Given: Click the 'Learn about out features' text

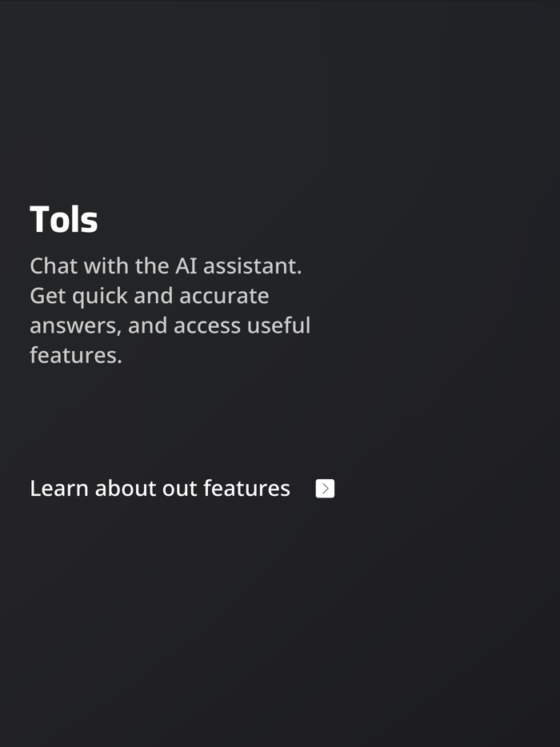Looking at the screenshot, I should pos(160,488).
